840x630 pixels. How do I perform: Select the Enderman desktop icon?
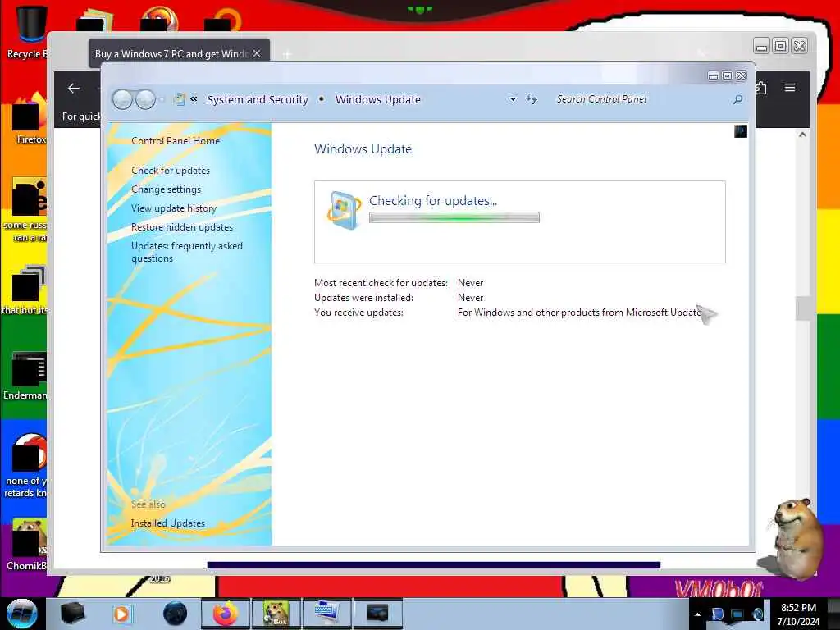point(27,376)
